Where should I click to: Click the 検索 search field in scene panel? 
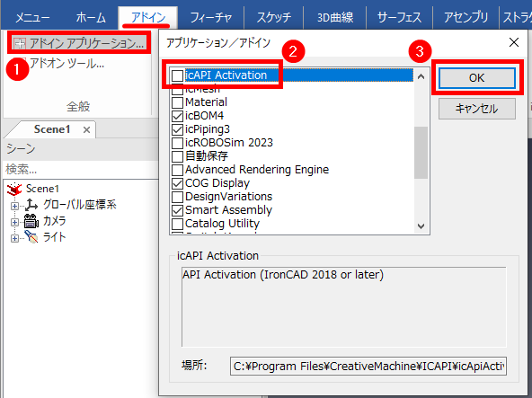pyautogui.click(x=80, y=169)
